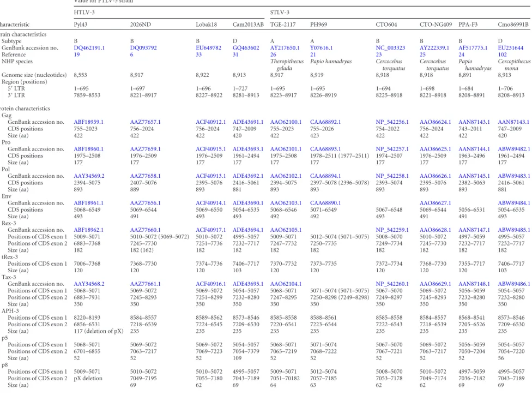Select Rex-3 size '182 (162)'
The width and height of the screenshot is (532, 401).
[x=142, y=250]
